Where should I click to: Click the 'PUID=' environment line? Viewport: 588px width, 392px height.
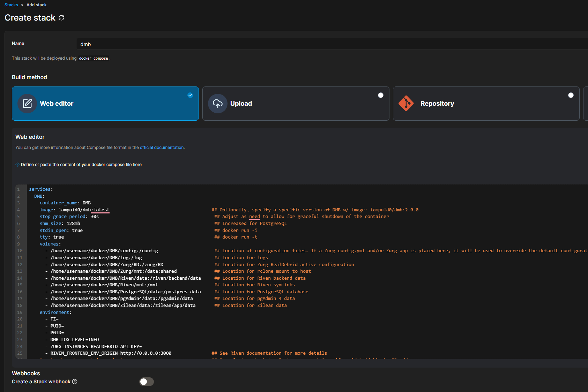54,326
